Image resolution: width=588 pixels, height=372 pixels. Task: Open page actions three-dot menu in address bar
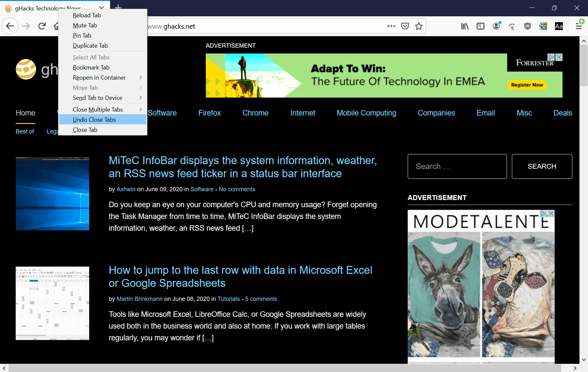(x=391, y=26)
